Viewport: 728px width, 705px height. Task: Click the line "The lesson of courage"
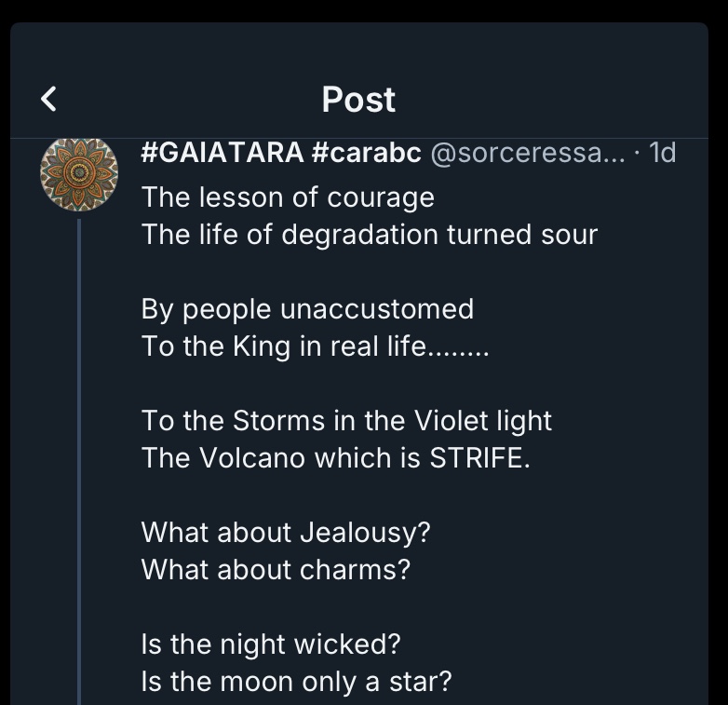[288, 197]
